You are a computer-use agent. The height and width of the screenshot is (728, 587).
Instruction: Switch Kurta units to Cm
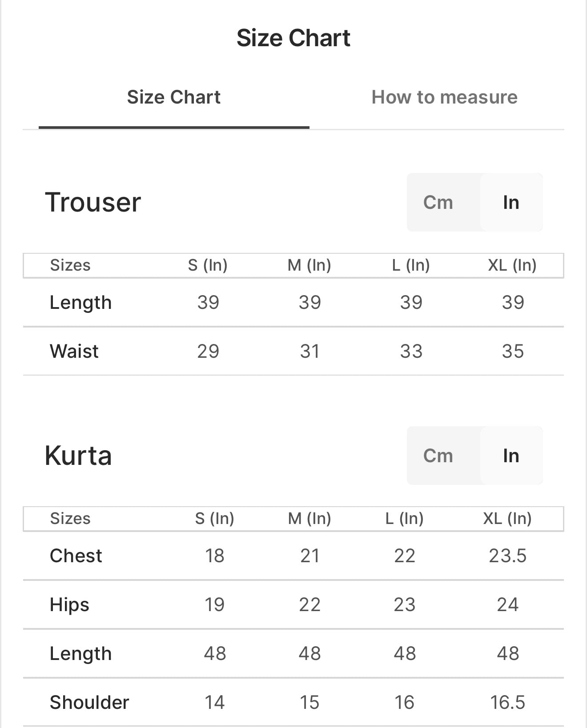tap(438, 456)
